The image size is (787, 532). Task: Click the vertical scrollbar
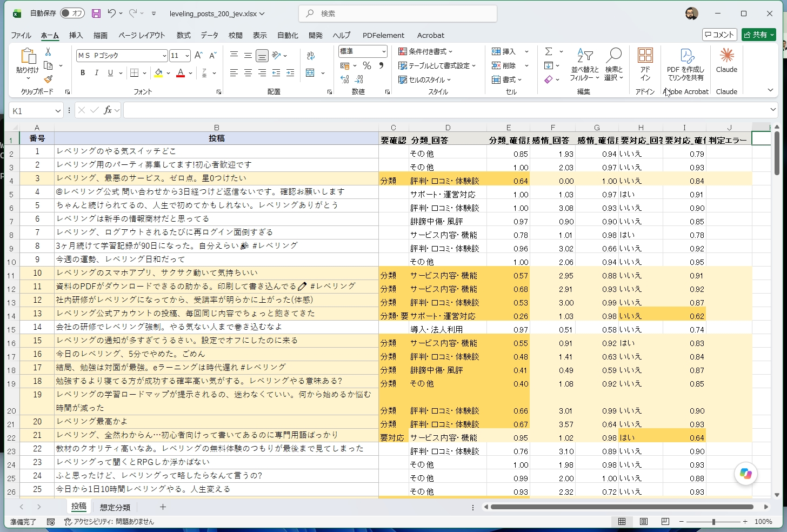click(x=777, y=154)
